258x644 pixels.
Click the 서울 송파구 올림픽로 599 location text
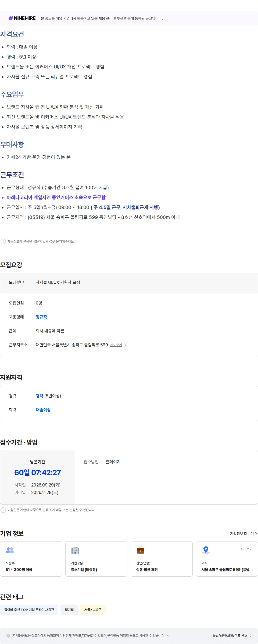click(x=227, y=570)
